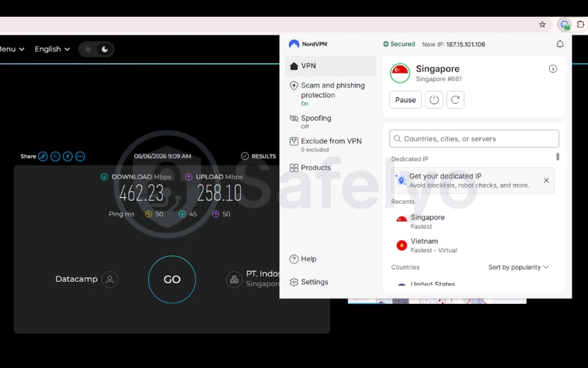Image resolution: width=588 pixels, height=368 pixels.
Task: Switch speedtest page to dark mode
Action: (104, 49)
